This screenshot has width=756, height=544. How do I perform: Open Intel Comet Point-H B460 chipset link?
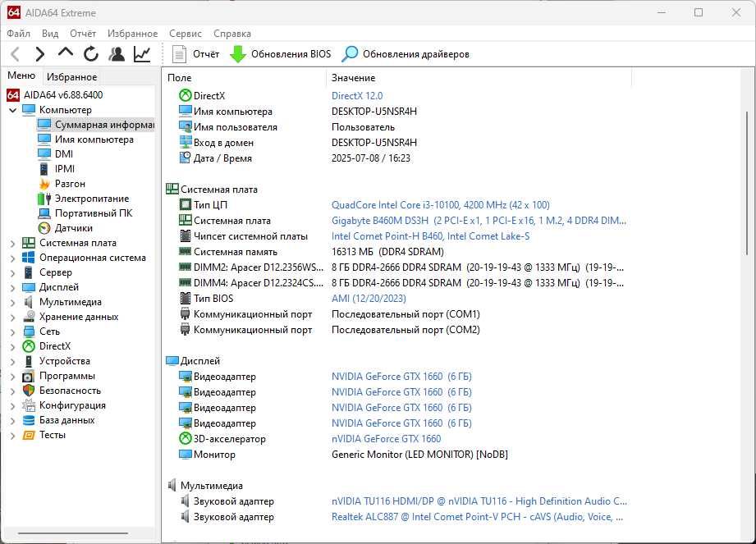[x=431, y=236]
